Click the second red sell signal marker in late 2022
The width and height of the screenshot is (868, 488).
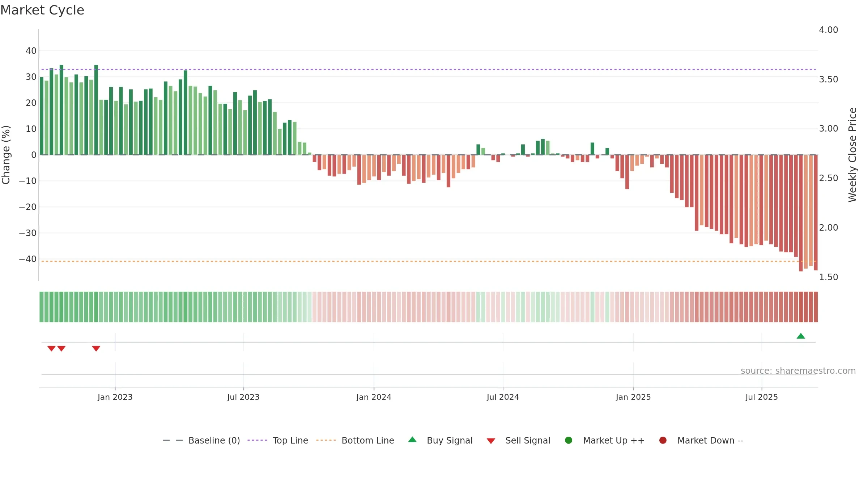pyautogui.click(x=61, y=348)
